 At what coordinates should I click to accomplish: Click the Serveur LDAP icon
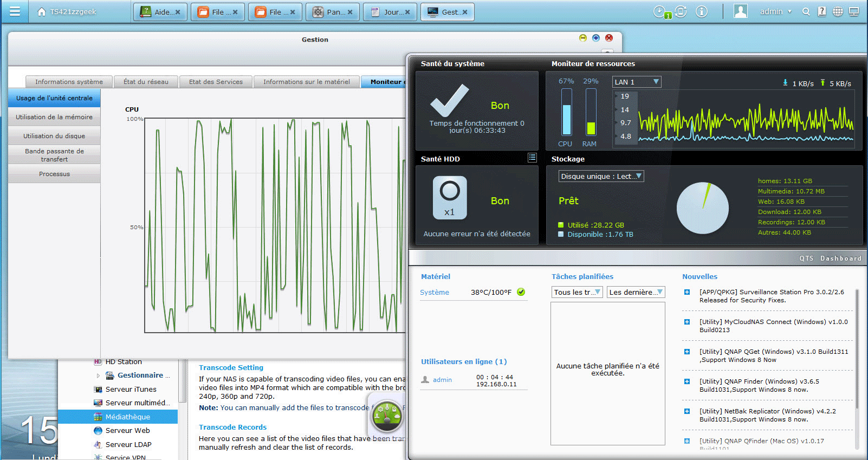point(98,444)
